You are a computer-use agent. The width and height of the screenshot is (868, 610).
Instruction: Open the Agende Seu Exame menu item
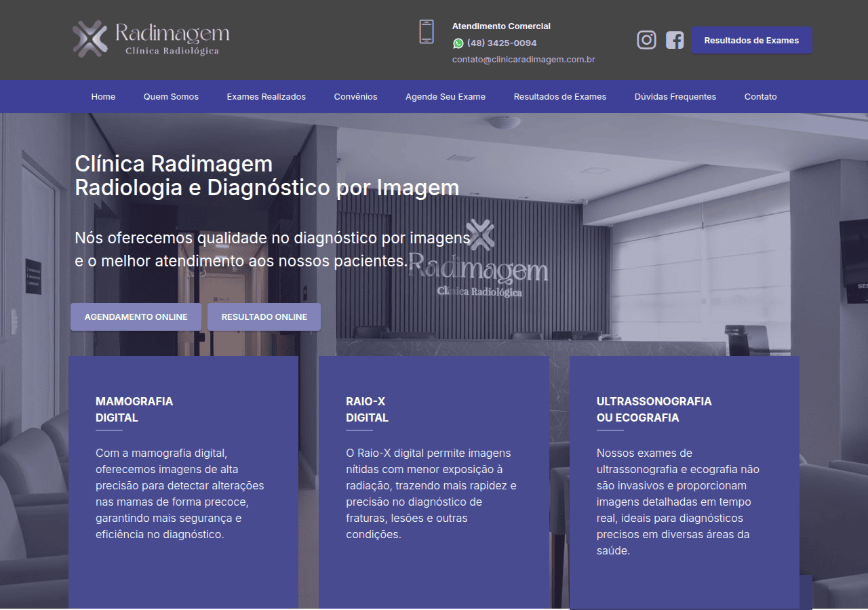(446, 97)
